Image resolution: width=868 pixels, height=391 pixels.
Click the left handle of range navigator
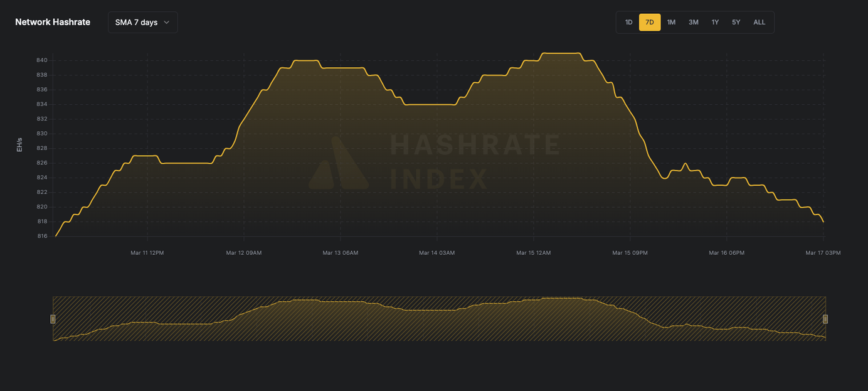(x=53, y=319)
